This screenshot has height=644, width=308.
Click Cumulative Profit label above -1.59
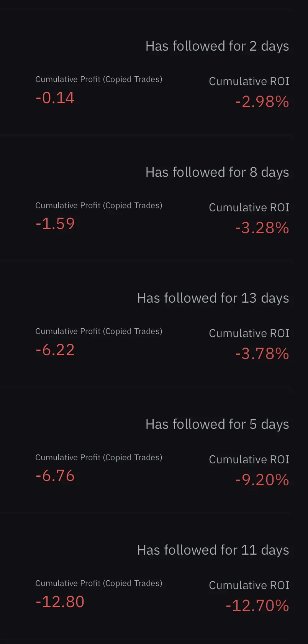pos(98,206)
